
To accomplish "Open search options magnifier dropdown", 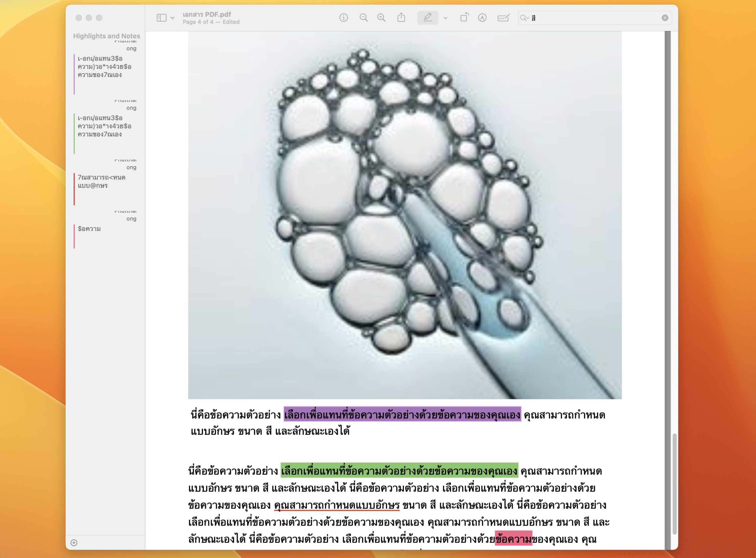I will pyautogui.click(x=524, y=18).
